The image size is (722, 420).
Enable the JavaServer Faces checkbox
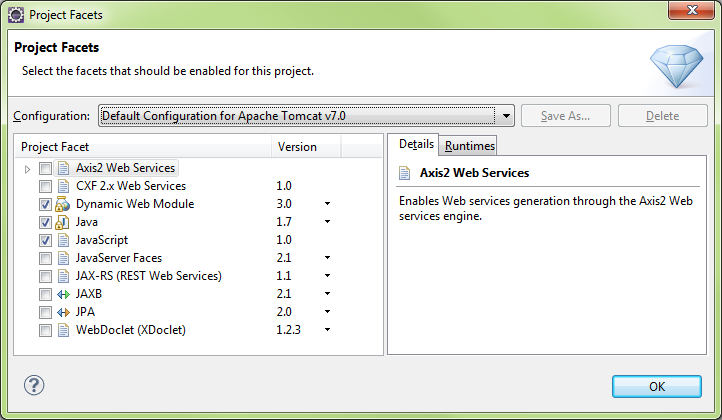tap(45, 258)
